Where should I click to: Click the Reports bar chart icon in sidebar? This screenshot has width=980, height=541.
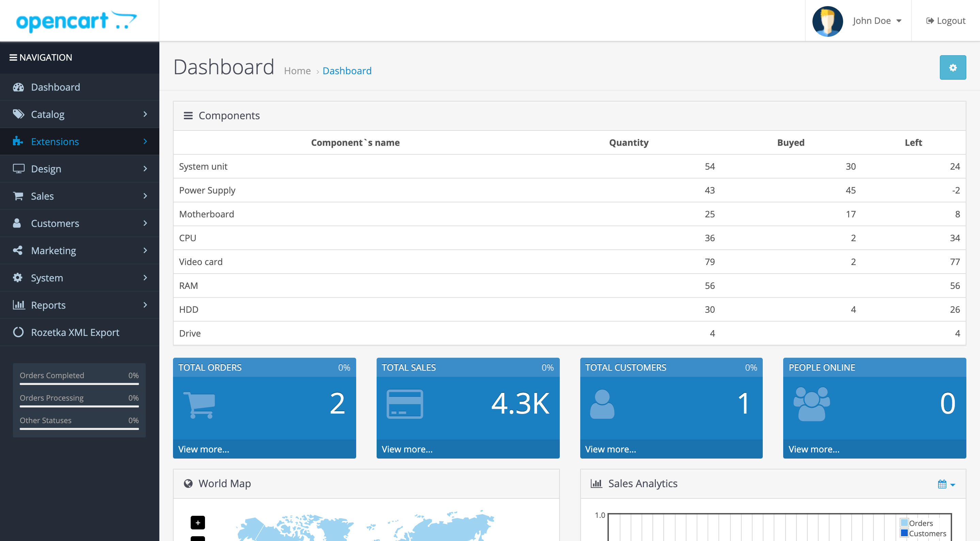[19, 305]
